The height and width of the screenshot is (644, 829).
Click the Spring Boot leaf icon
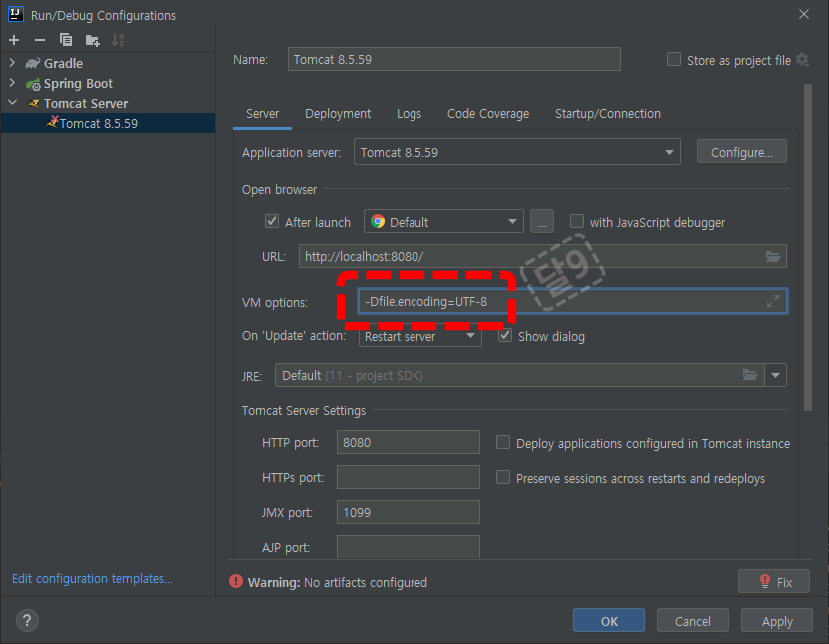(x=33, y=84)
